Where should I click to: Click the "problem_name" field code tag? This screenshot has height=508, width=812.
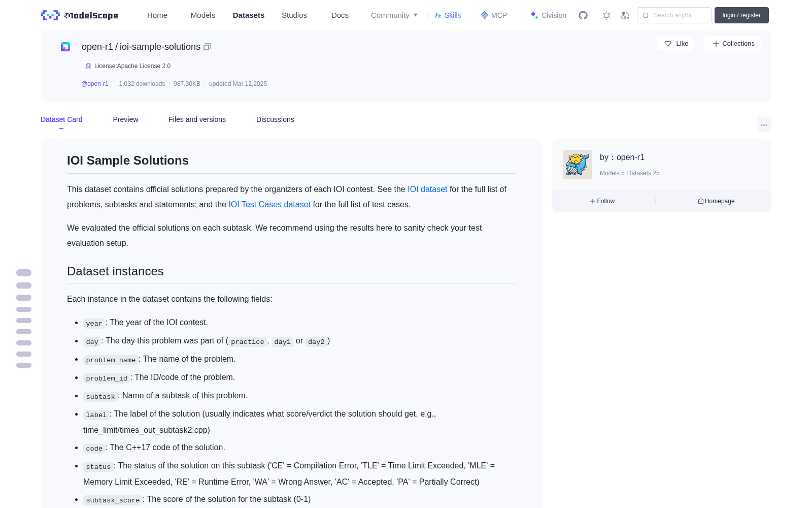coord(111,360)
